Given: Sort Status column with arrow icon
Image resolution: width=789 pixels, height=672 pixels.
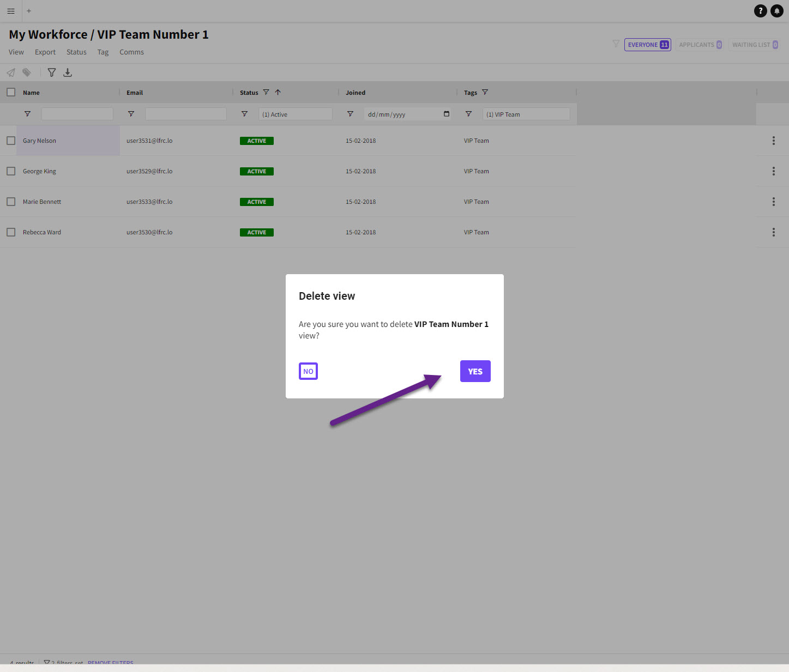Looking at the screenshot, I should (x=278, y=93).
